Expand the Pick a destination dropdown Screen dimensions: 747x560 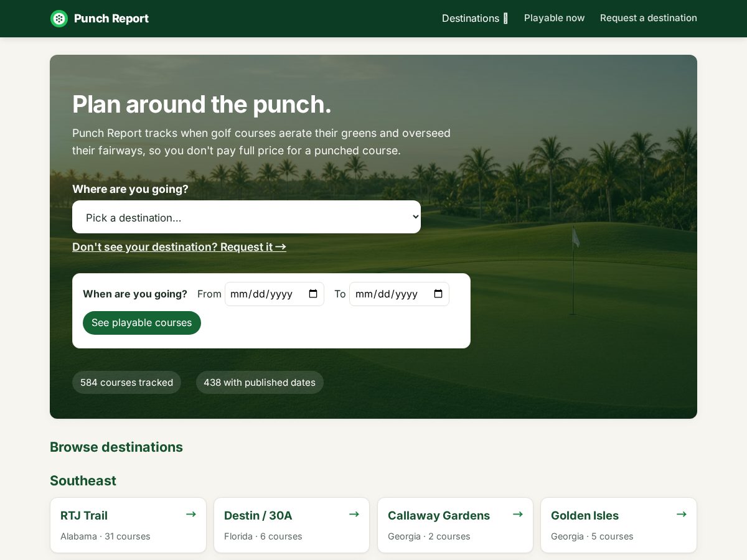tap(247, 217)
